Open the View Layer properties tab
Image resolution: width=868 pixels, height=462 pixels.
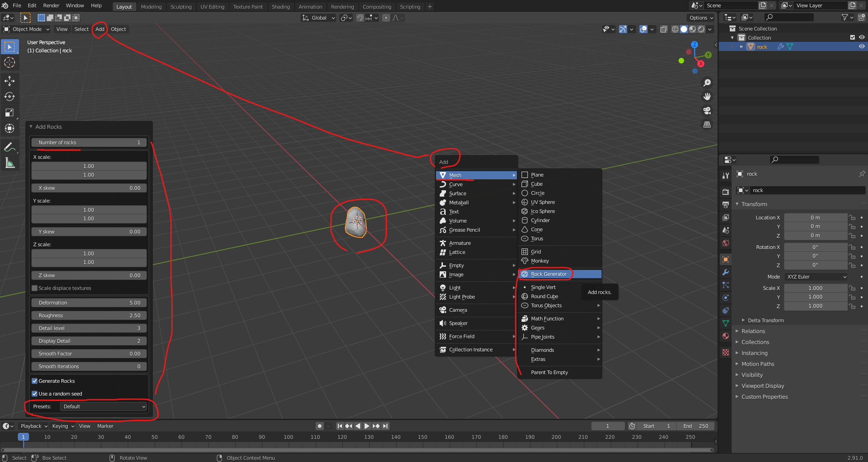point(726,217)
